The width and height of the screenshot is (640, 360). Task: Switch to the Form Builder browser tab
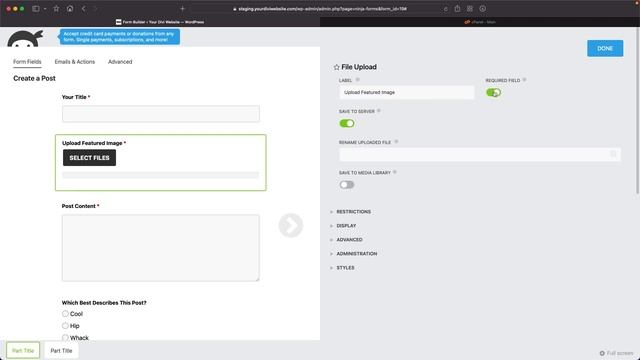[x=160, y=22]
